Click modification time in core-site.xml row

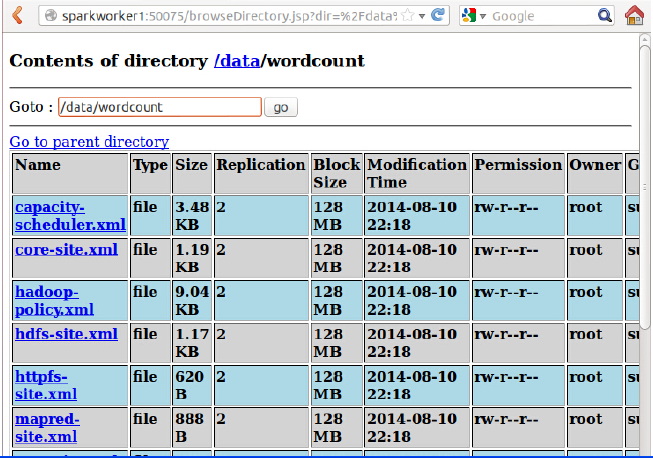(x=417, y=258)
